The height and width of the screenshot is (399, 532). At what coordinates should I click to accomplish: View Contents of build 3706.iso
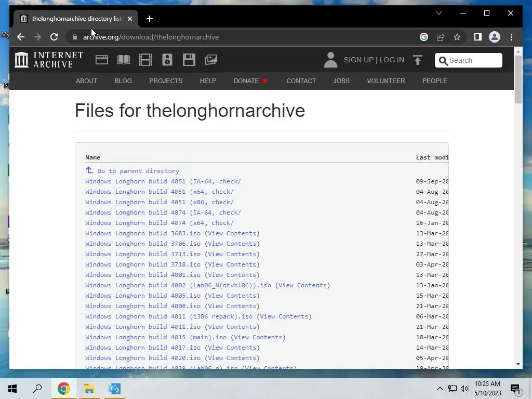coord(232,244)
